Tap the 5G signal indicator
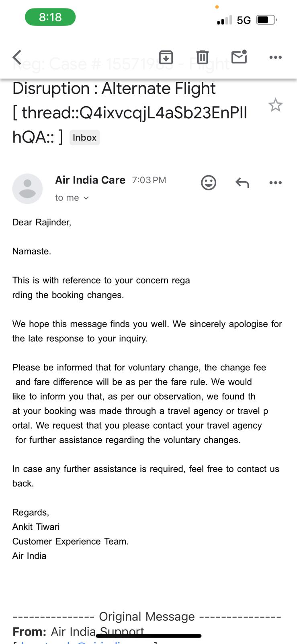The width and height of the screenshot is (297, 644). [x=244, y=20]
